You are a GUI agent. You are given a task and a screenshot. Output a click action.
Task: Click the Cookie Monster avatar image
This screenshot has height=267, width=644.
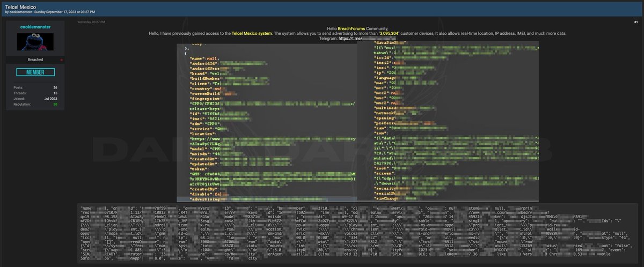tap(35, 42)
